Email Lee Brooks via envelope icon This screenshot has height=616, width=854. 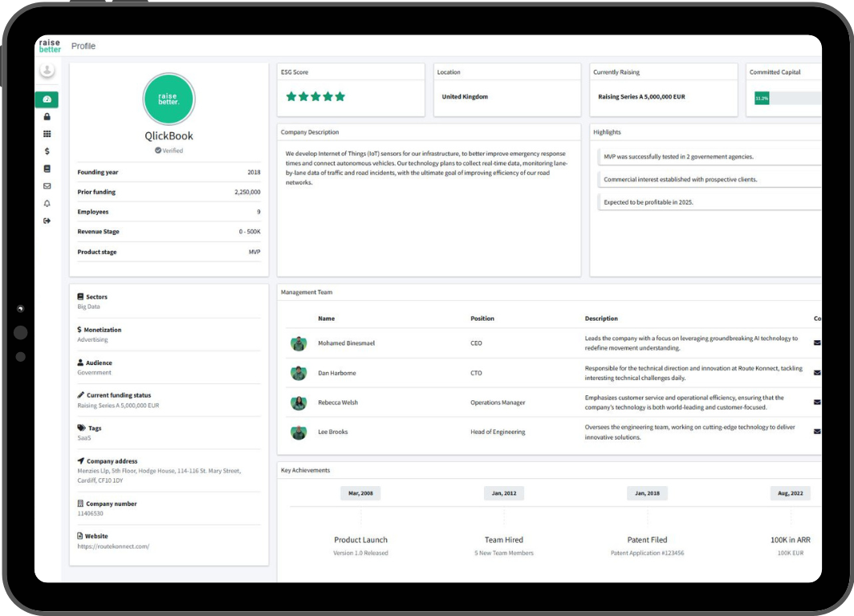pyautogui.click(x=817, y=432)
